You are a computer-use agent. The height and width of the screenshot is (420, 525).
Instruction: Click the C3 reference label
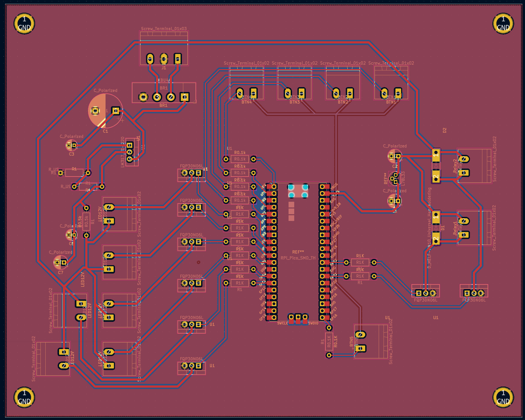coord(71,154)
